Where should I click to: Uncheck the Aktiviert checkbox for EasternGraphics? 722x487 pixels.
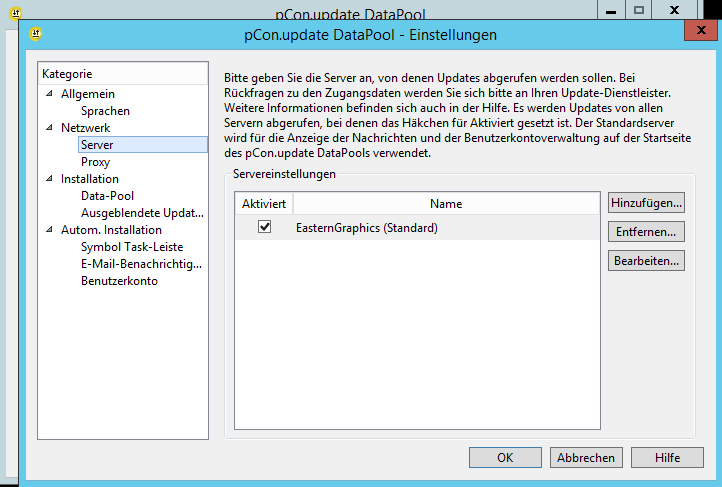click(264, 227)
